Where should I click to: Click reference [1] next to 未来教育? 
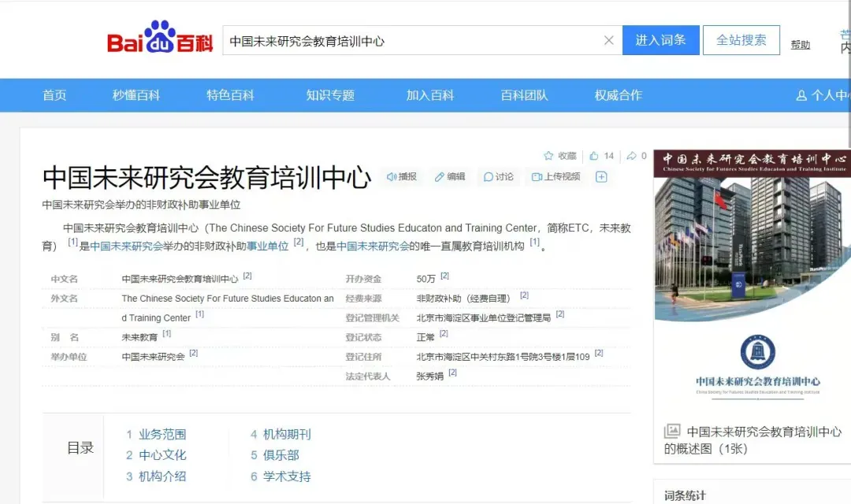point(166,334)
